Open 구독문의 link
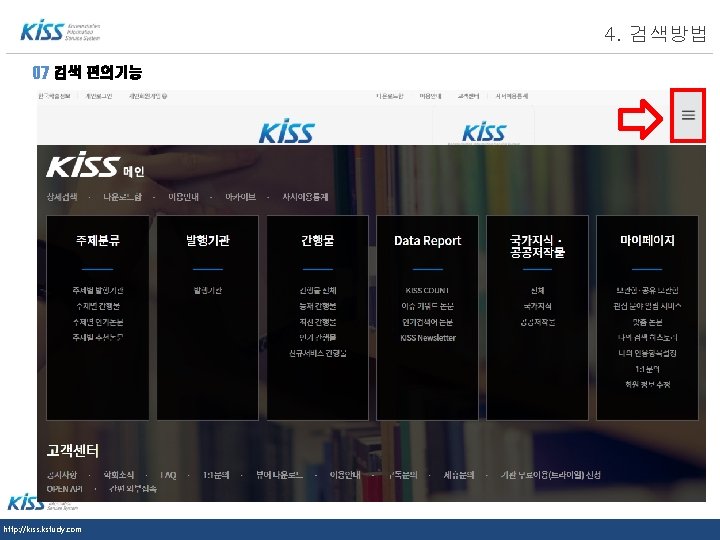The height and width of the screenshot is (540, 720). coord(403,475)
